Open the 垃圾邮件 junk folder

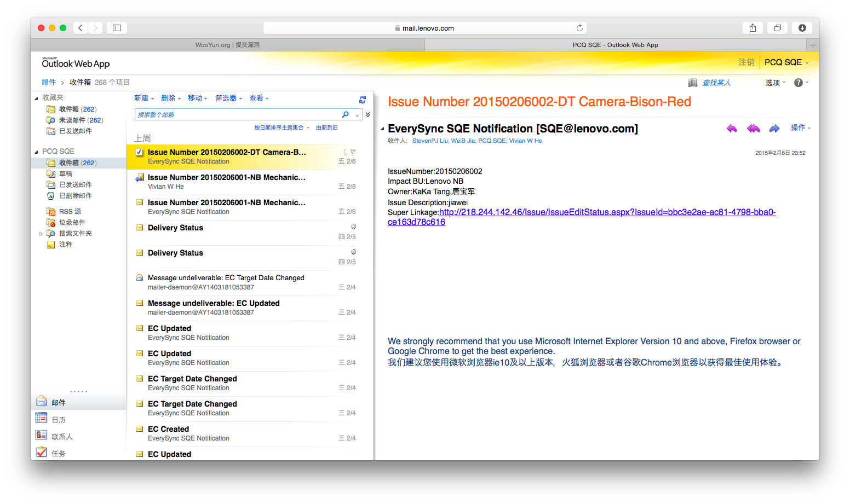[72, 222]
